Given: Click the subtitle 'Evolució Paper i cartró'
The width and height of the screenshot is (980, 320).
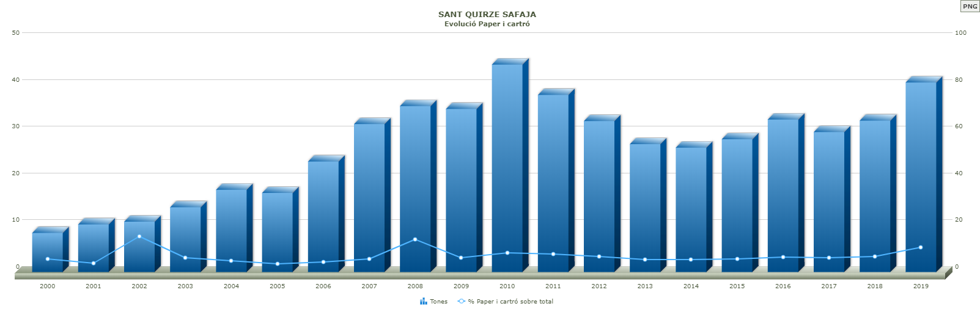Looking at the screenshot, I should pos(487,24).
